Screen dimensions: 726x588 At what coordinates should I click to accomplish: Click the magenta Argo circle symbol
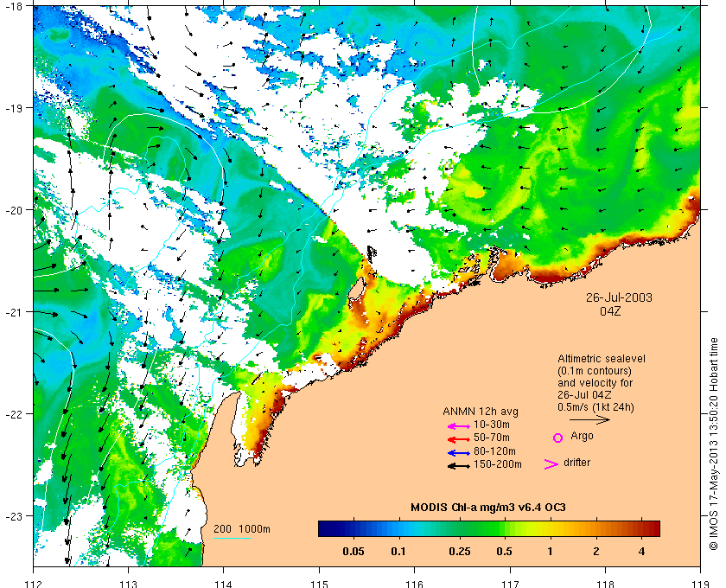pyautogui.click(x=558, y=438)
